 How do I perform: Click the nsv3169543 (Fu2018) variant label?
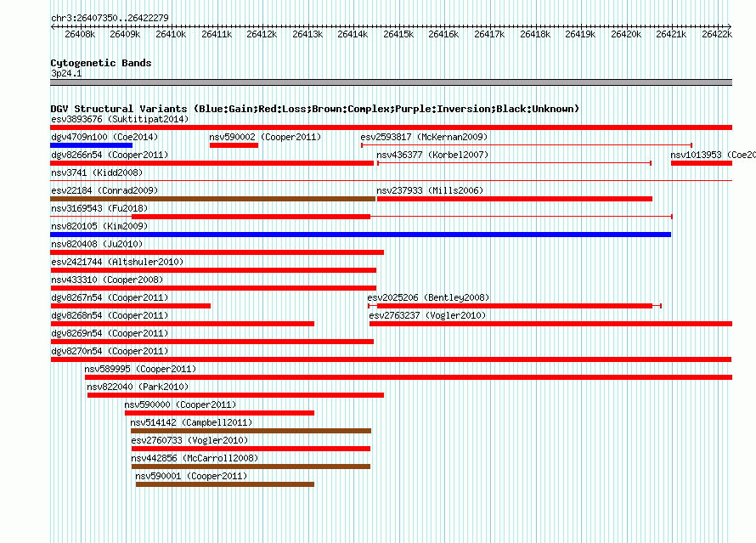click(99, 208)
